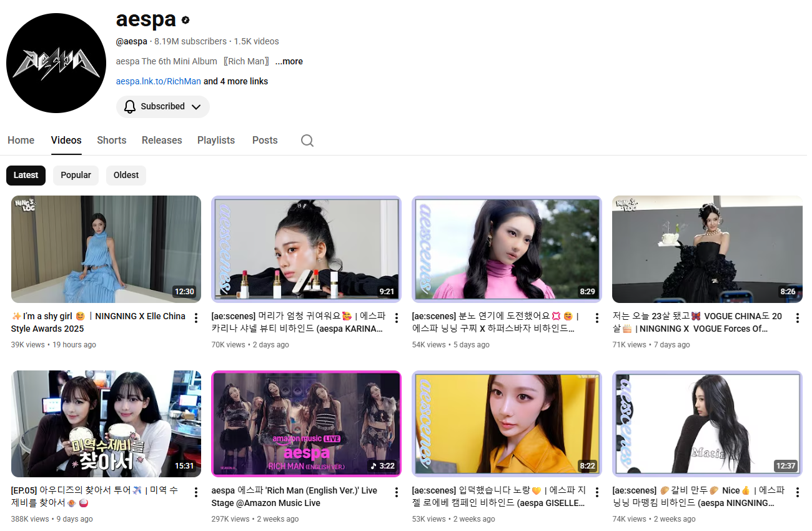
Task: View the Posts tab
Action: 265,141
